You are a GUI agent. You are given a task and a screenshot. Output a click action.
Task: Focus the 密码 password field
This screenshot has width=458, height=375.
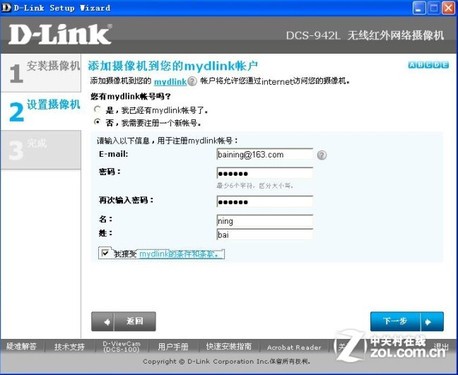click(265, 173)
